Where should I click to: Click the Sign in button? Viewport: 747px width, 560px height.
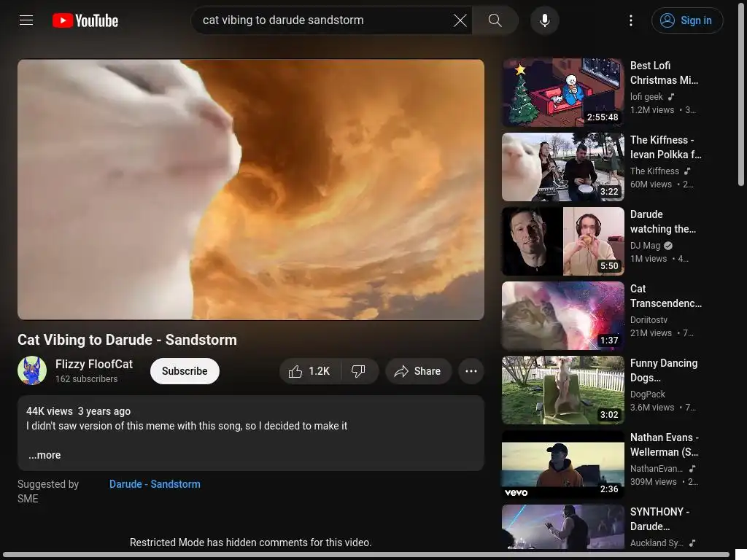click(x=687, y=20)
